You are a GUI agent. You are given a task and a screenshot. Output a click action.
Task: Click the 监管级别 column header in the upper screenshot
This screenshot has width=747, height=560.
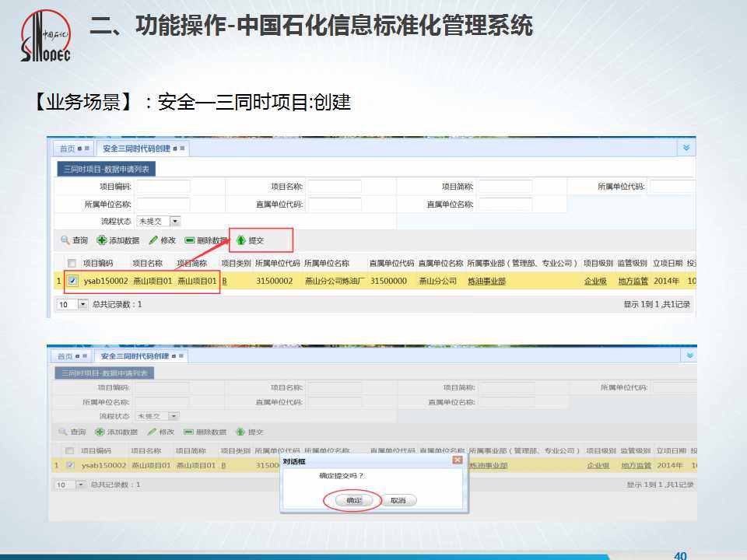(633, 264)
